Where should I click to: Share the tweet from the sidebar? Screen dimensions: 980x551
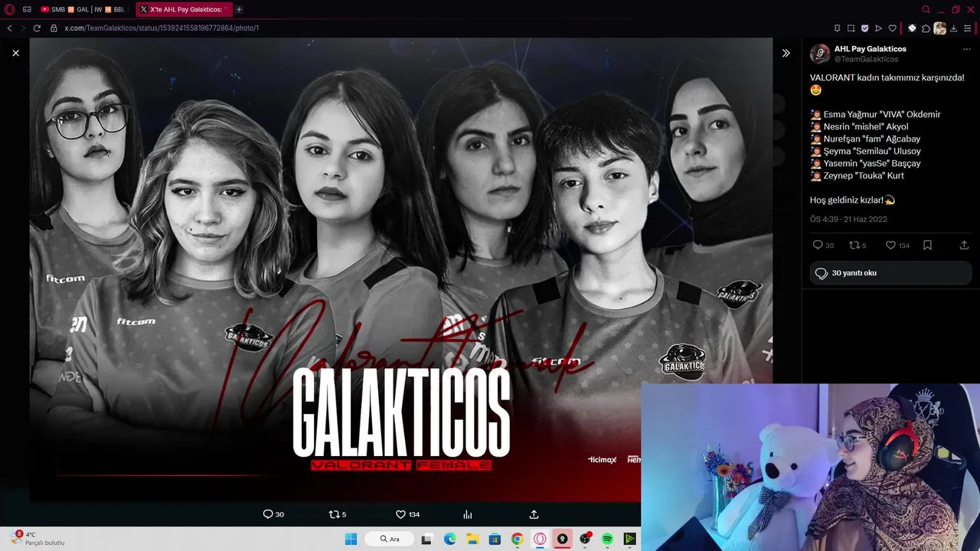point(964,245)
